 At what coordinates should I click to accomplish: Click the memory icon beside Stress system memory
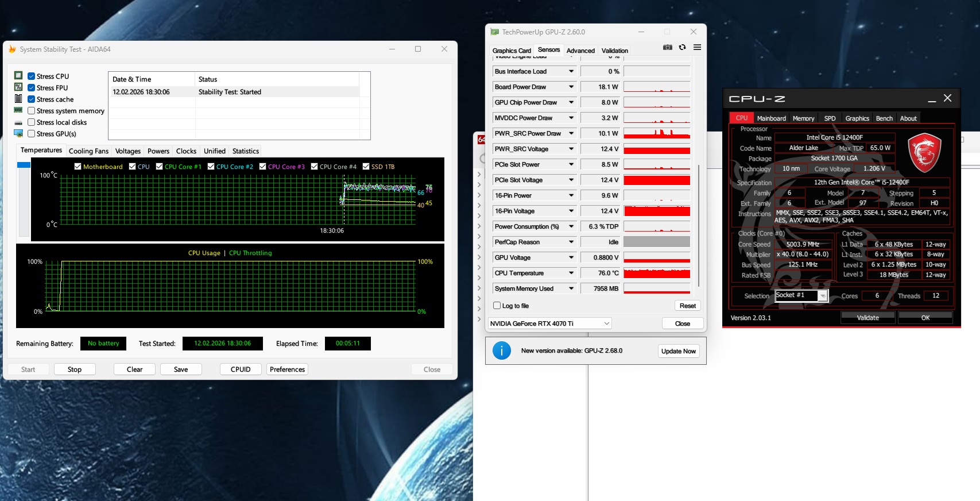(x=18, y=110)
